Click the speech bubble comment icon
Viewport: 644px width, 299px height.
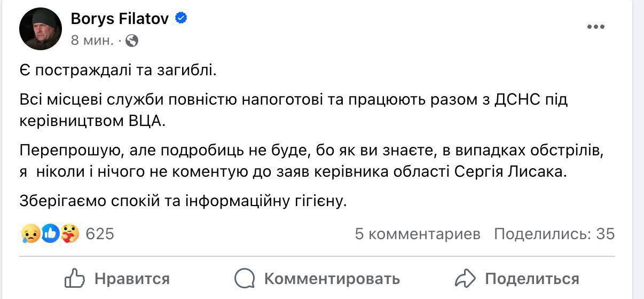point(245,278)
